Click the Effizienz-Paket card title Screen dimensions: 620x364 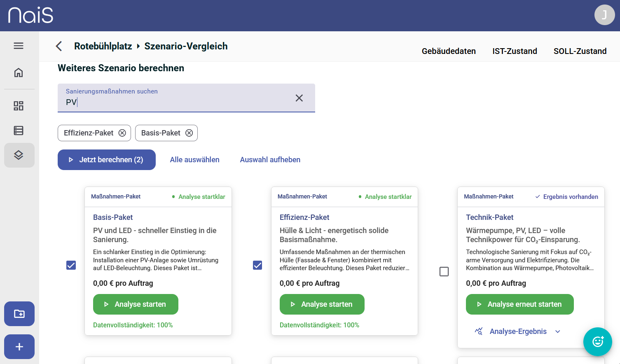point(304,217)
